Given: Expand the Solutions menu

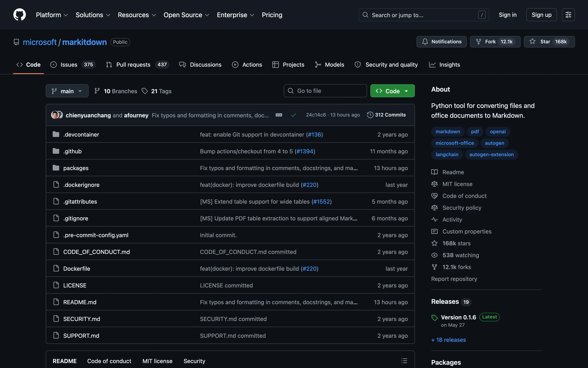Looking at the screenshot, I should click(x=93, y=15).
